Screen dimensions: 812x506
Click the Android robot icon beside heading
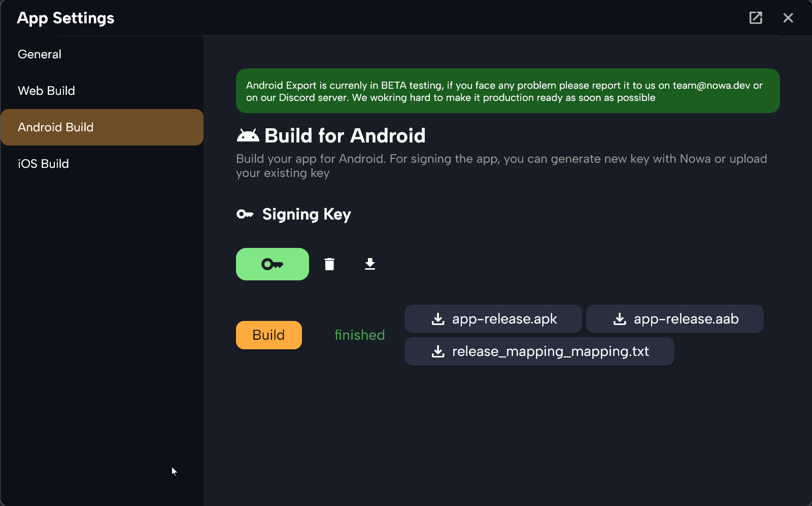[x=248, y=136]
